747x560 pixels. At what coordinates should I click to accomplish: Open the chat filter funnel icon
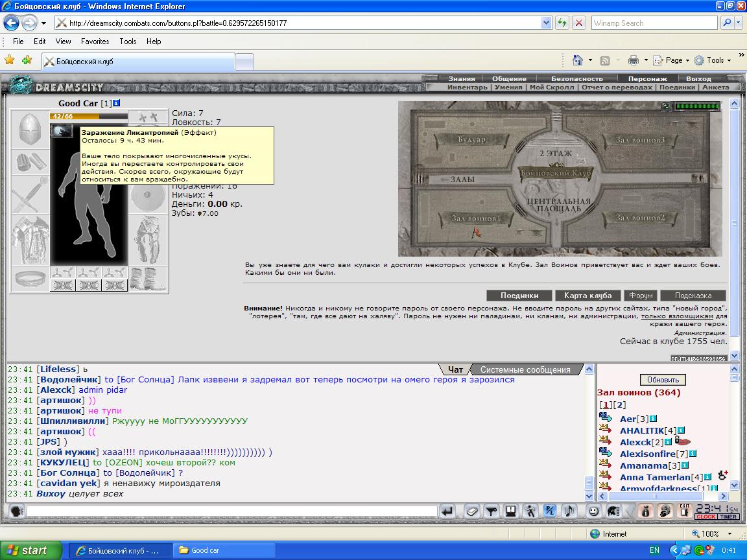click(491, 511)
